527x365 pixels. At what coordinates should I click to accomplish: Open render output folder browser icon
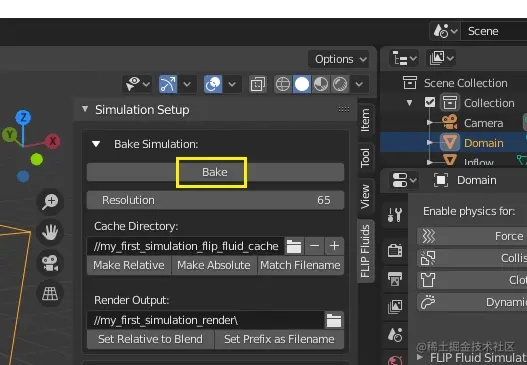click(334, 320)
